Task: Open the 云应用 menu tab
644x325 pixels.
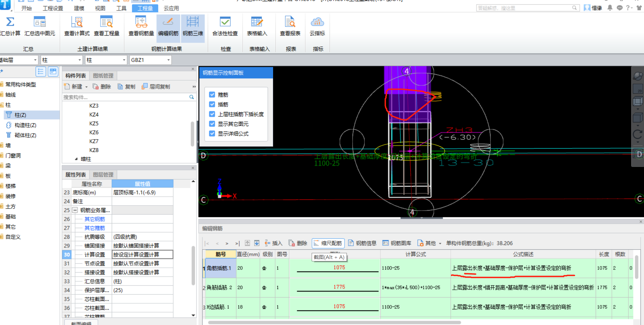Action: click(171, 8)
